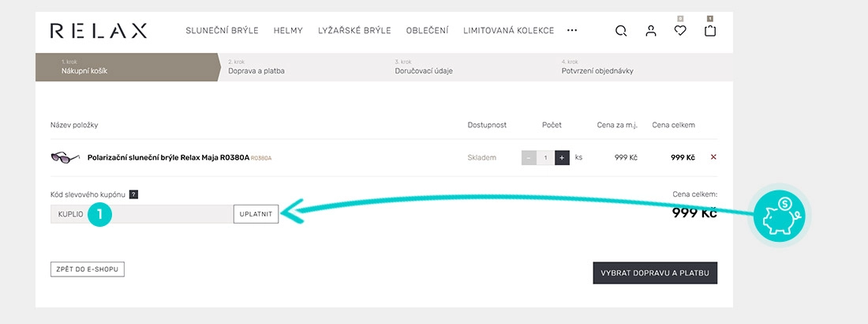This screenshot has width=868, height=324.
Task: Open the Helmy menu item
Action: (x=288, y=31)
